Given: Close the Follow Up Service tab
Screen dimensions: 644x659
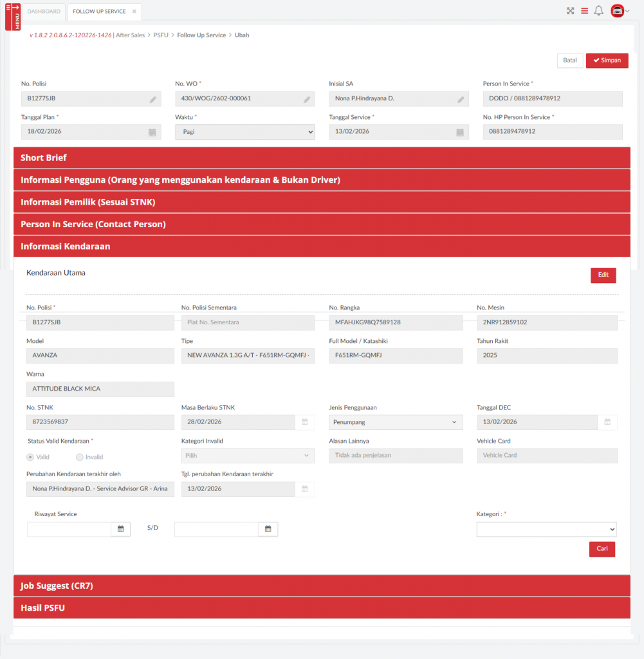Looking at the screenshot, I should 134,12.
